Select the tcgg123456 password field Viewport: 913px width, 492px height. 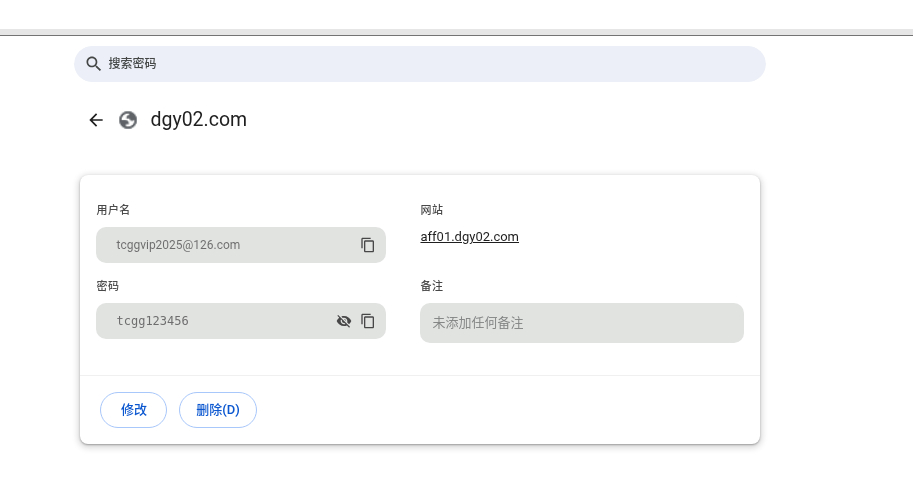(241, 321)
